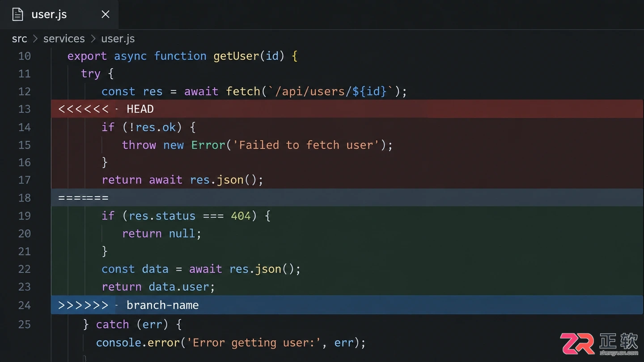Click line number 23 in the gutter

25,287
